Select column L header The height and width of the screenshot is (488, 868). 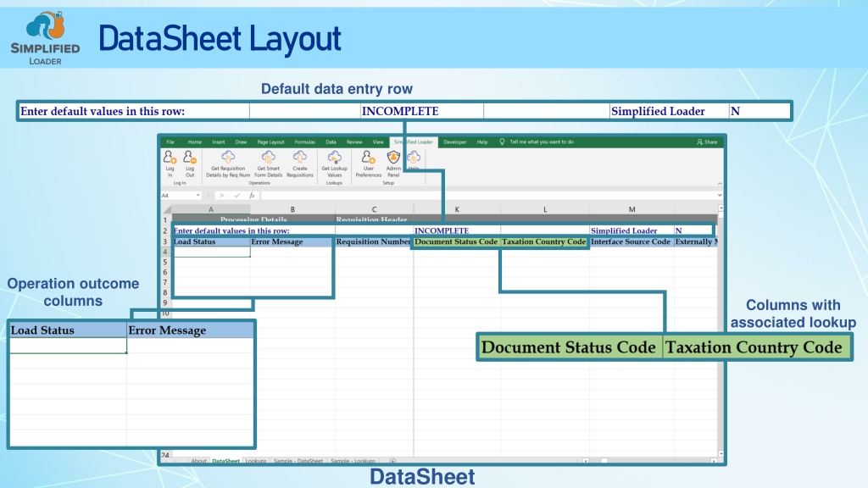[545, 210]
